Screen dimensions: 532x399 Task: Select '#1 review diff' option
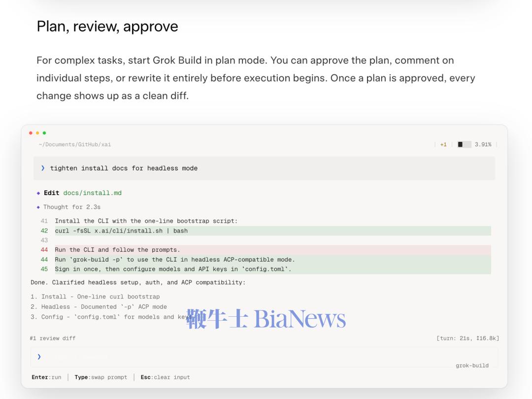coord(53,338)
